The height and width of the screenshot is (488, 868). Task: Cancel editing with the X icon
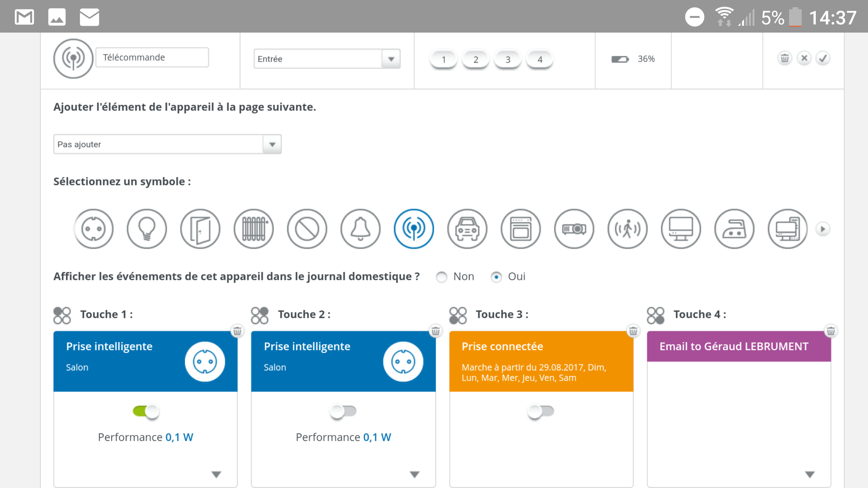tap(804, 58)
